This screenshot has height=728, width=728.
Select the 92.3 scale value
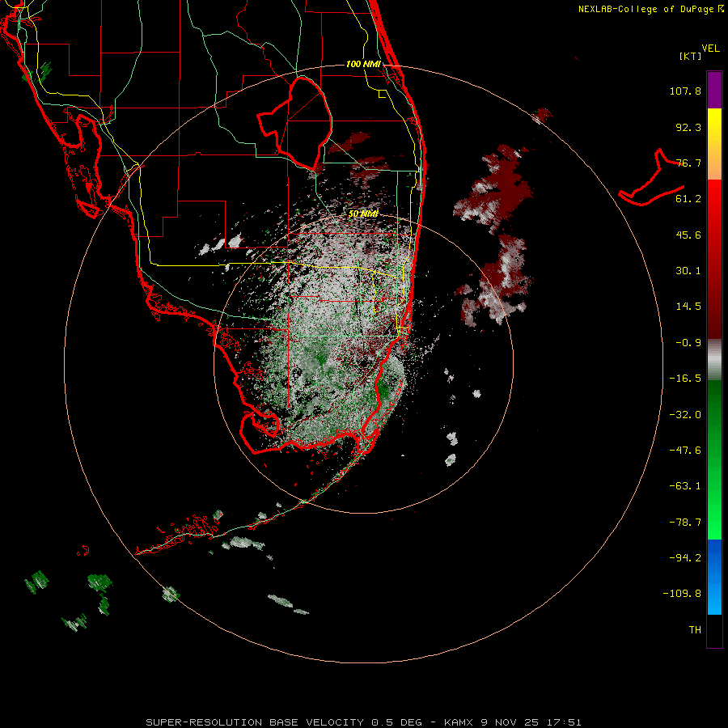688,127
